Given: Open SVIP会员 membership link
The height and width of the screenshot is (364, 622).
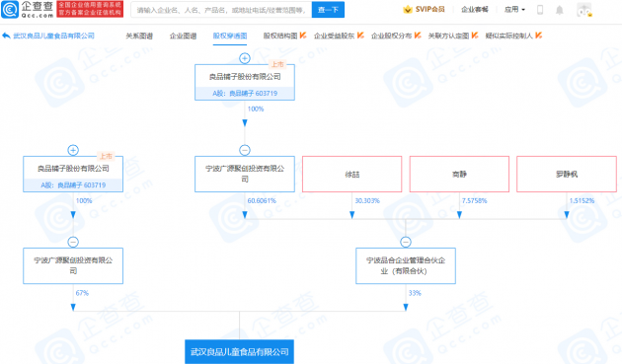Looking at the screenshot, I should (x=429, y=10).
